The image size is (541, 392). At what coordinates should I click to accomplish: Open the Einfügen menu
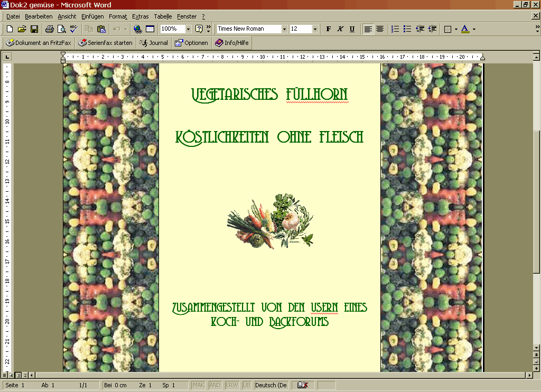click(92, 16)
